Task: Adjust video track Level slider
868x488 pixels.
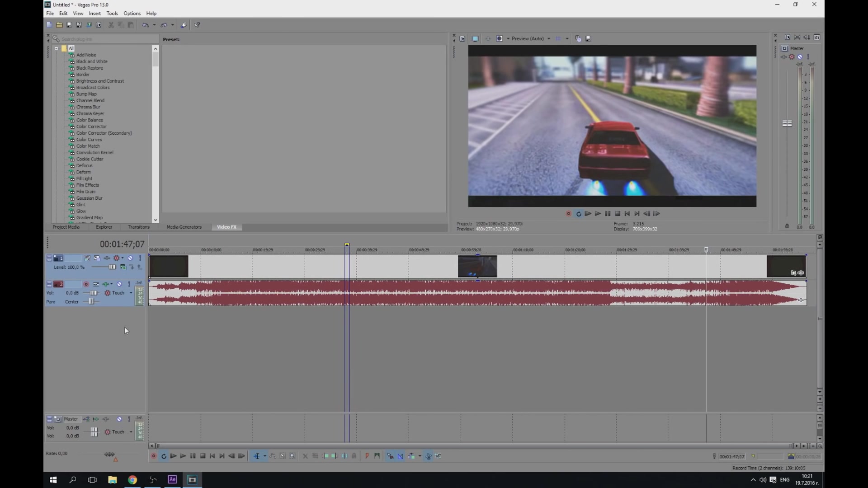Action: 112,267
